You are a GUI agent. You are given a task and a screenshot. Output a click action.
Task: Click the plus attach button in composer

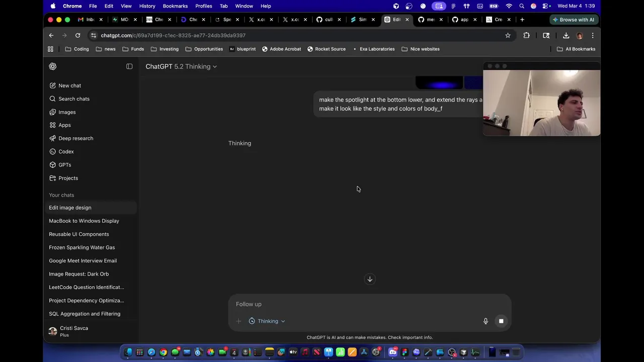238,321
